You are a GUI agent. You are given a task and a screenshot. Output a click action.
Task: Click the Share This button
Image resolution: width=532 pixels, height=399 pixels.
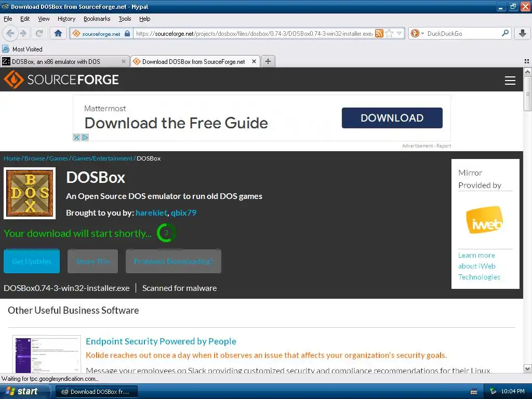click(92, 261)
